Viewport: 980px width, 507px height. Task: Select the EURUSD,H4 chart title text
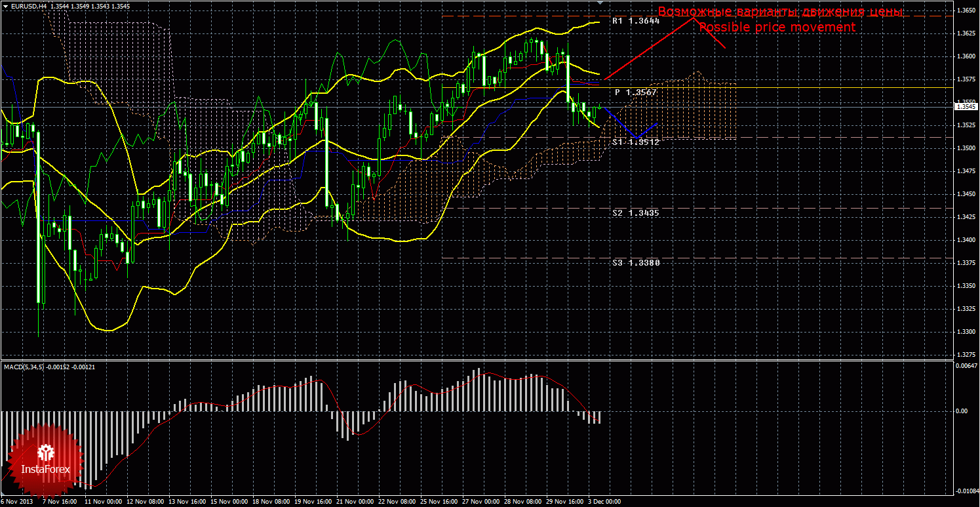pyautogui.click(x=29, y=6)
